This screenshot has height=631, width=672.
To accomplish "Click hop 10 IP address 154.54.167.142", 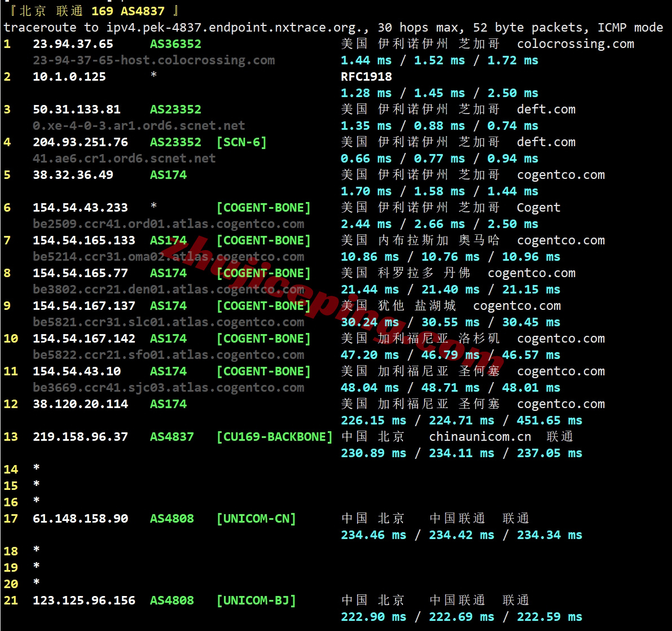I will click(x=84, y=339).
